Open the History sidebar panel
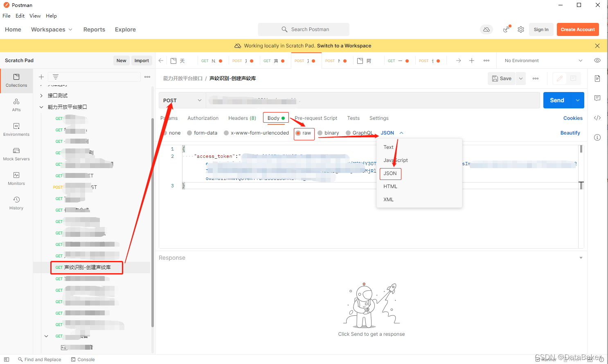The height and width of the screenshot is (364, 608). pyautogui.click(x=16, y=203)
